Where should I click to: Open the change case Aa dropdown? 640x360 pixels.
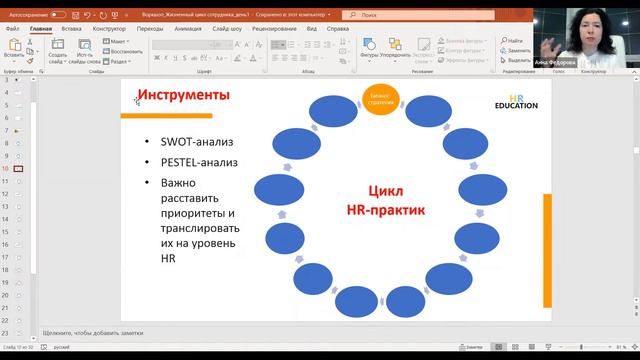click(221, 58)
